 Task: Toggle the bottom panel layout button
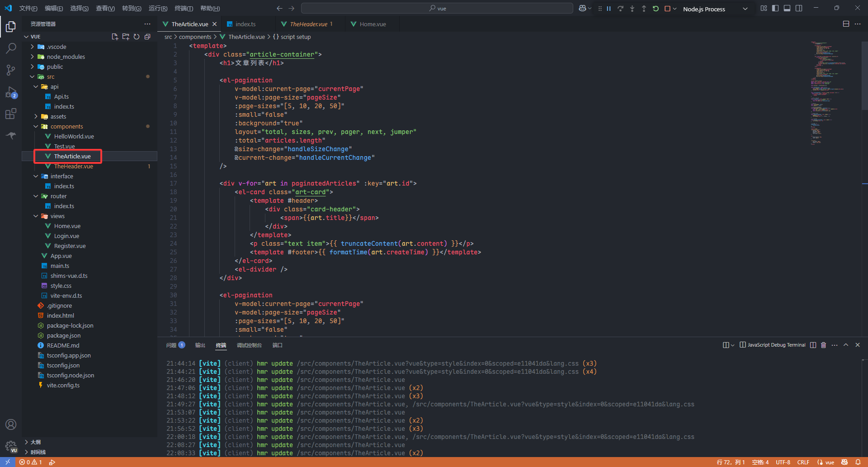tap(787, 8)
